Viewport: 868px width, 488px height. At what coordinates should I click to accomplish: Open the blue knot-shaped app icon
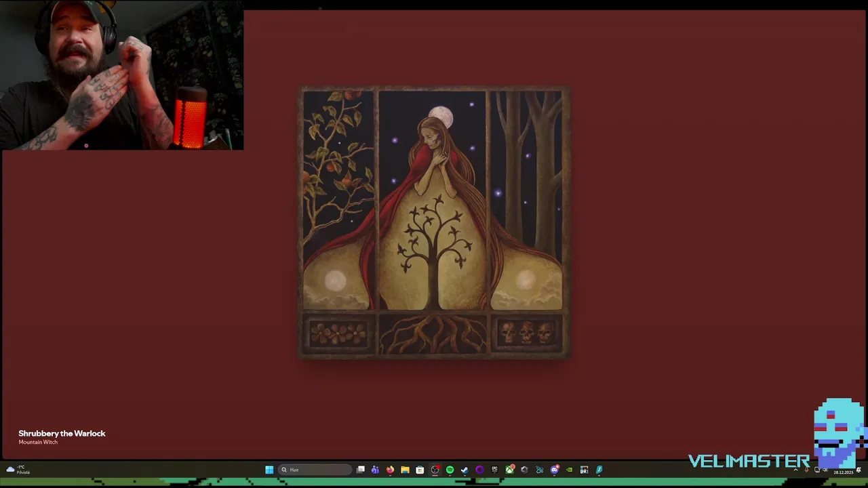coord(539,470)
